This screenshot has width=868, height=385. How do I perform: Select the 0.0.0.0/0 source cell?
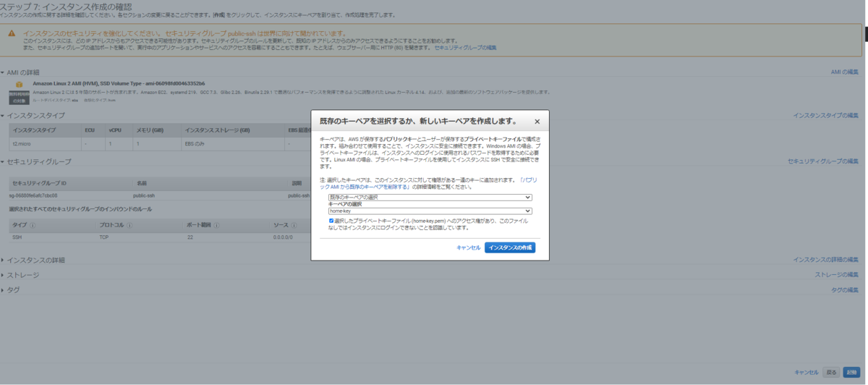[x=283, y=237]
